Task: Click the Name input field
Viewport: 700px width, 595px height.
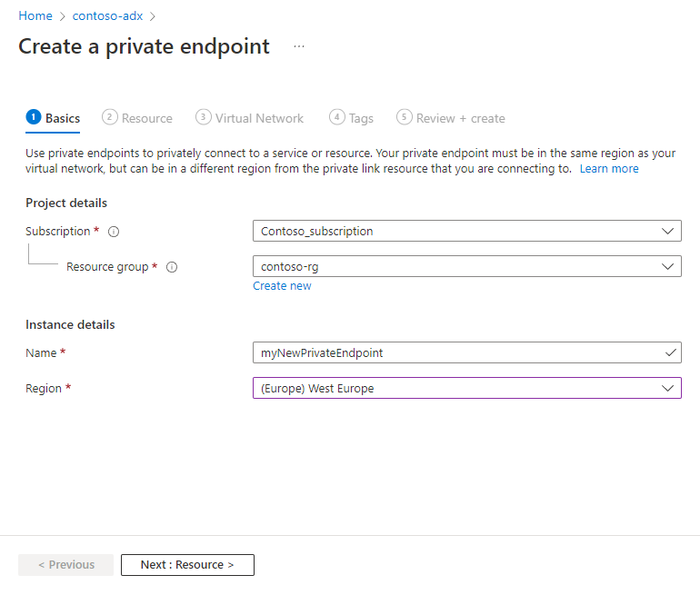Action: click(459, 352)
